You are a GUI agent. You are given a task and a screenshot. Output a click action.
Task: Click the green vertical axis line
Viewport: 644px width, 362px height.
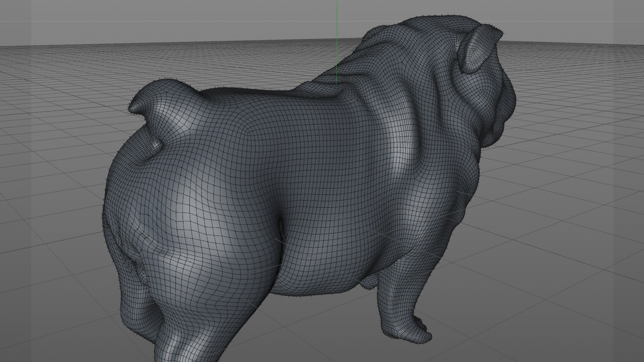[x=337, y=34]
